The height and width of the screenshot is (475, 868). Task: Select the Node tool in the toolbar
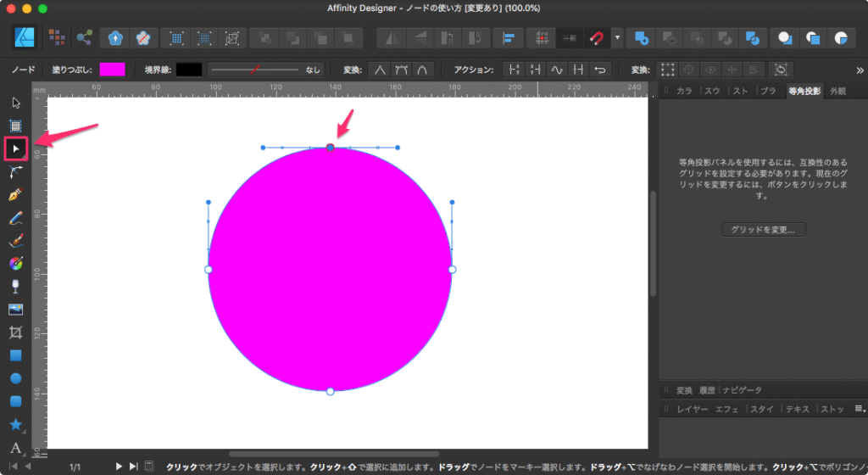click(16, 148)
